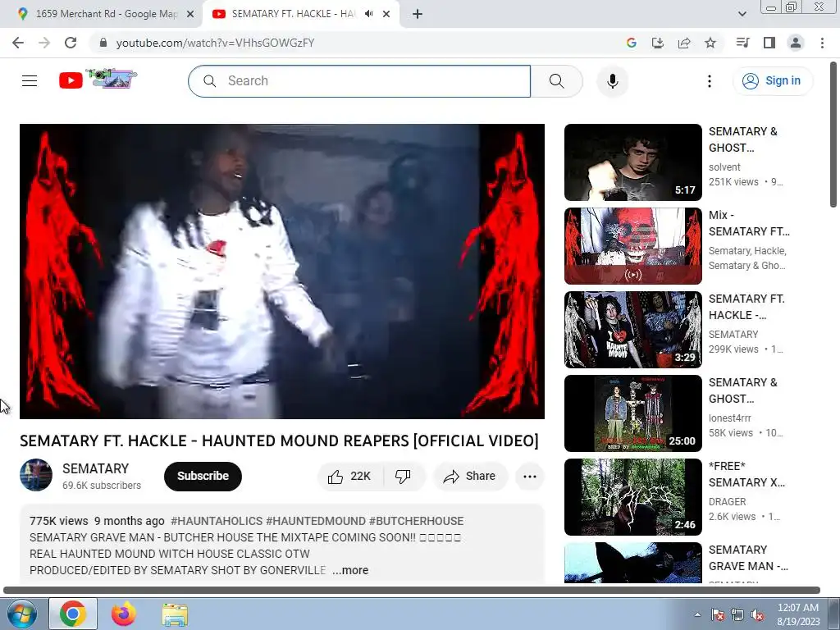Mute the tab's audio speaker icon
The width and height of the screenshot is (840, 630).
tap(368, 14)
